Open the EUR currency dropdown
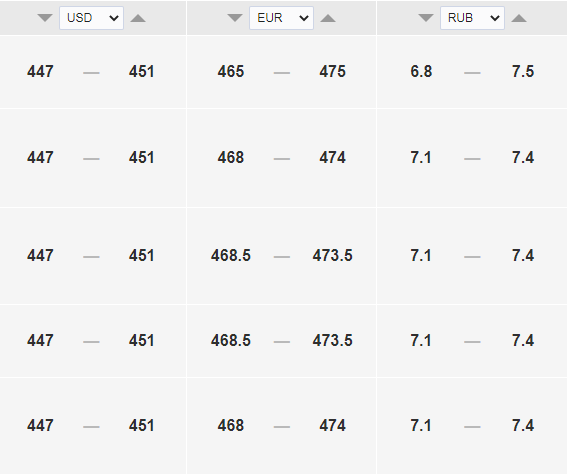This screenshot has height=475, width=568. point(281,18)
